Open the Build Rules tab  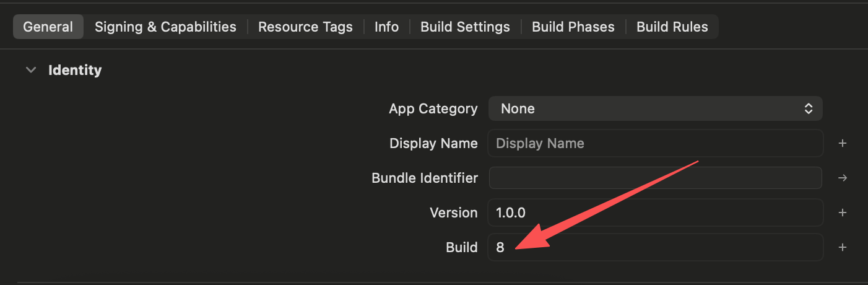tap(672, 27)
